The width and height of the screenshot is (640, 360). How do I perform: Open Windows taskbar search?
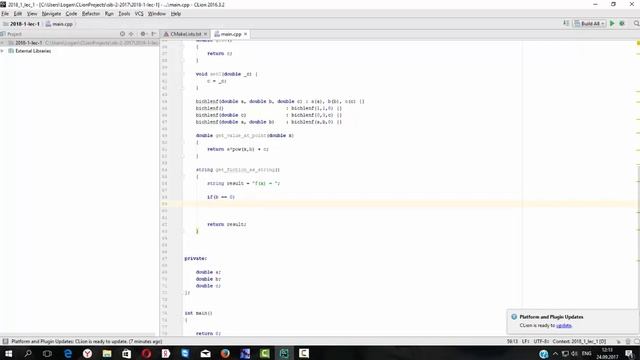[28, 353]
